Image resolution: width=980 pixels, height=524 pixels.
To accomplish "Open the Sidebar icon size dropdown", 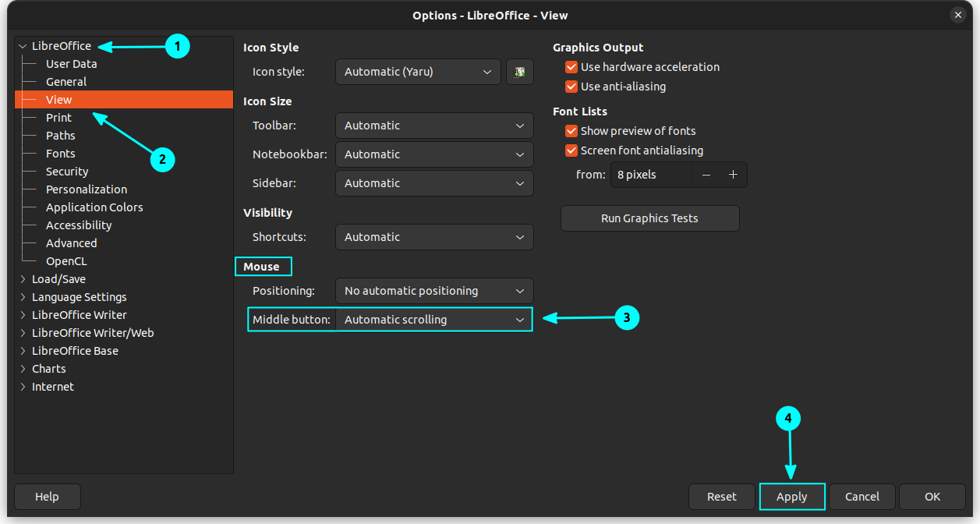I will pyautogui.click(x=434, y=183).
